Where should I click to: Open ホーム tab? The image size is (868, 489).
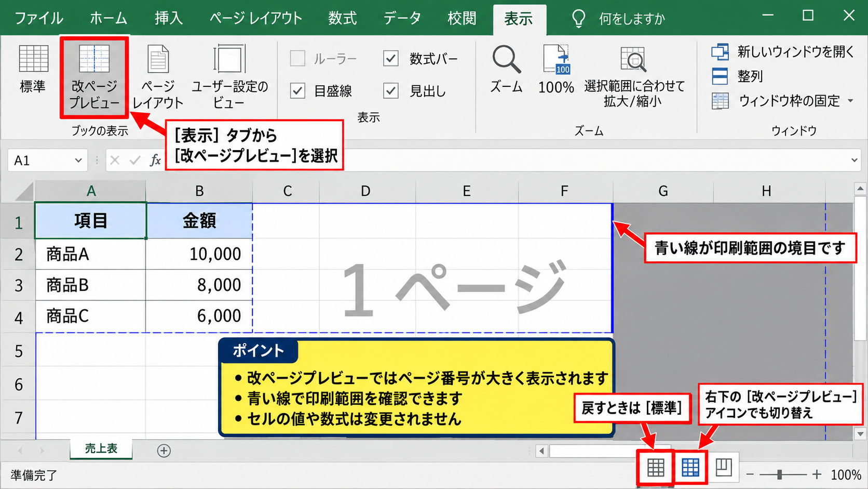click(108, 19)
